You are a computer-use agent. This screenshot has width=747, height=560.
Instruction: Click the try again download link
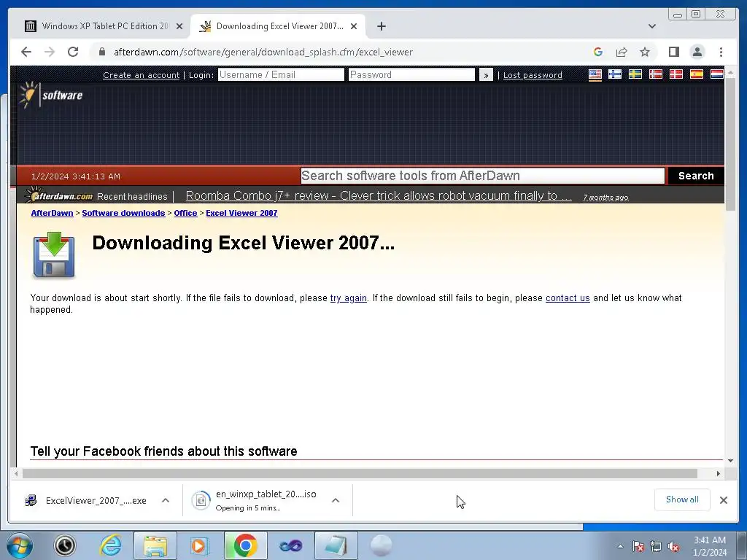tap(348, 298)
